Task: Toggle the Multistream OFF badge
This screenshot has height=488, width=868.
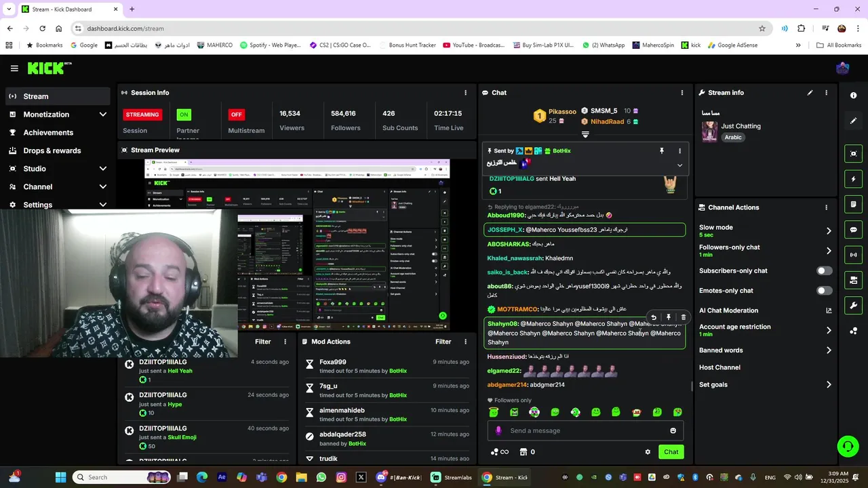Action: (236, 115)
